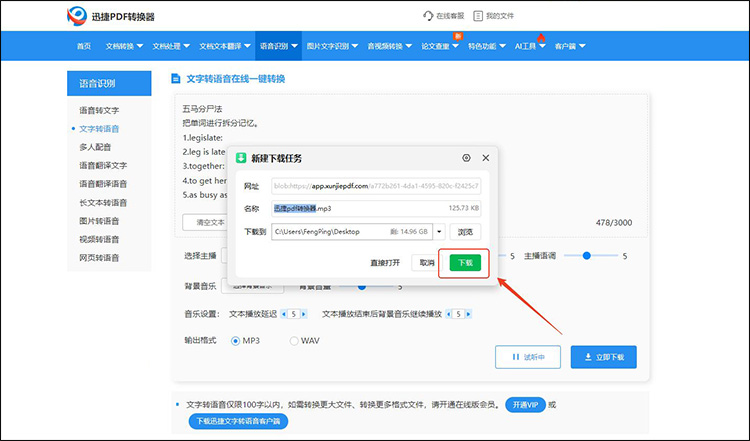The image size is (750, 441).
Task: Select 语音翻译文字 in the sidebar
Action: 103,165
